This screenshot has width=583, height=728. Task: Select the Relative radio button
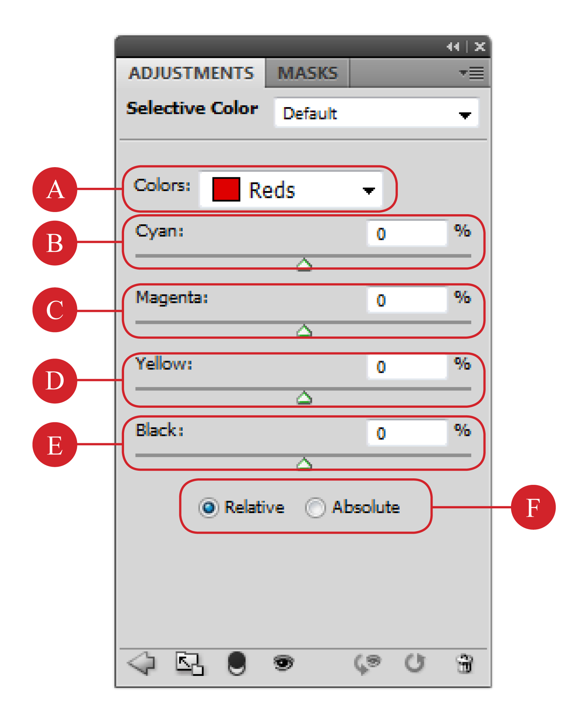pyautogui.click(x=209, y=508)
